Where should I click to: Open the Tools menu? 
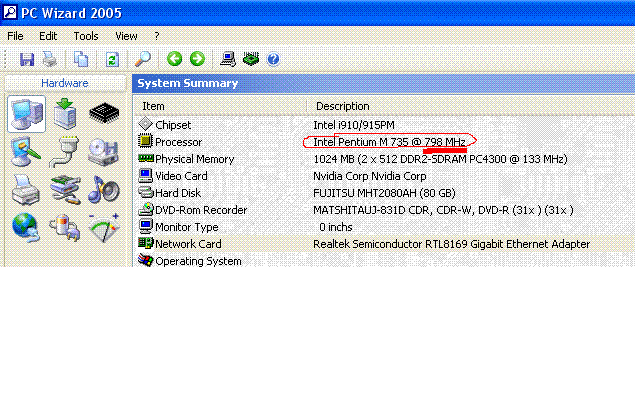[x=86, y=36]
